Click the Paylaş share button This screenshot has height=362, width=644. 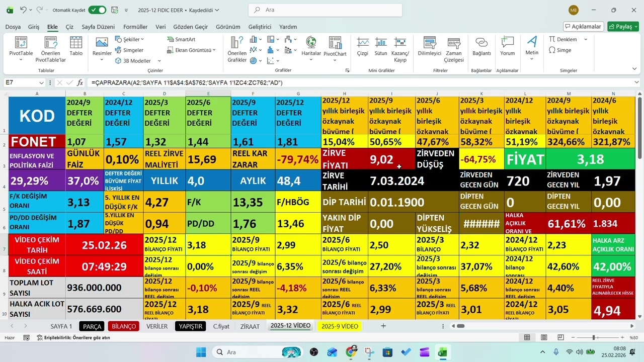[x=623, y=27]
